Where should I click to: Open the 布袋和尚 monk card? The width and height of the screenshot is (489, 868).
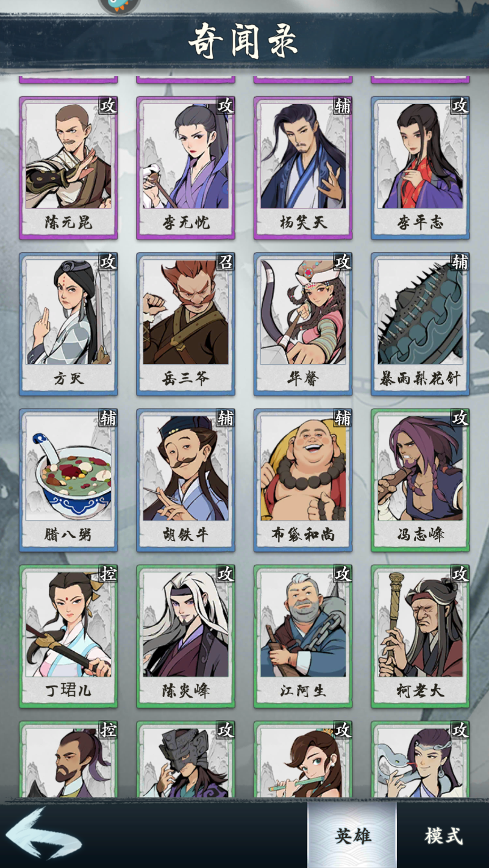(303, 480)
